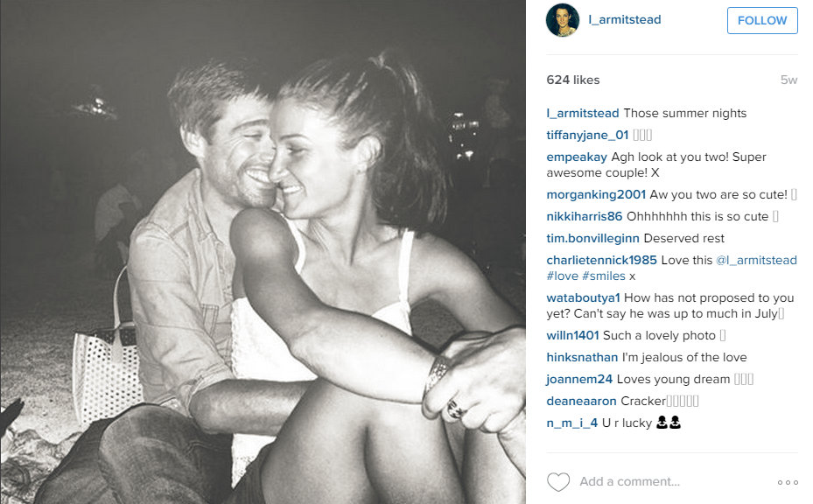View the 624 likes list
This screenshot has height=504, width=813.
(x=573, y=80)
